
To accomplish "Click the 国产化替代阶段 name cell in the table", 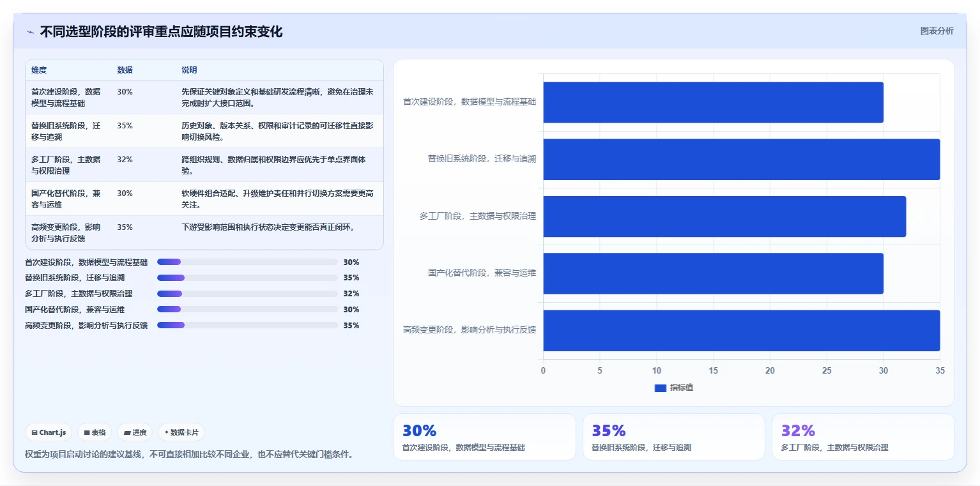I will pos(68,199).
